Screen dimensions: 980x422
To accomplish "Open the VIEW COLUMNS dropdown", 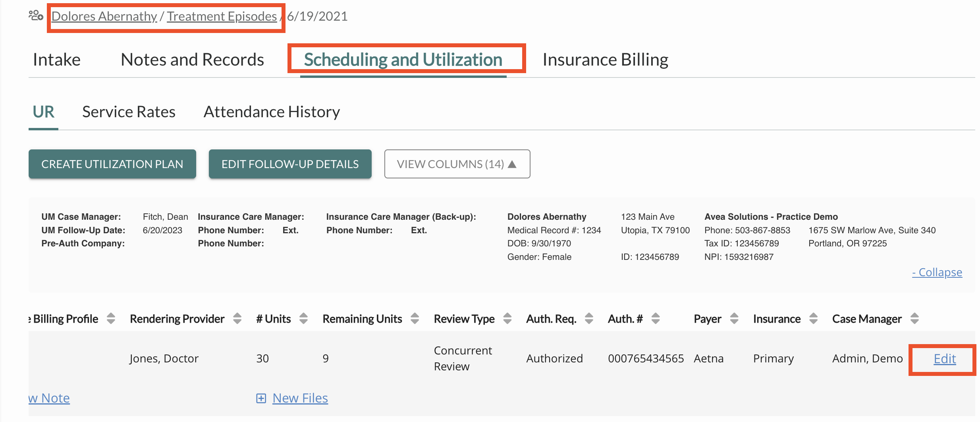I will tap(457, 164).
